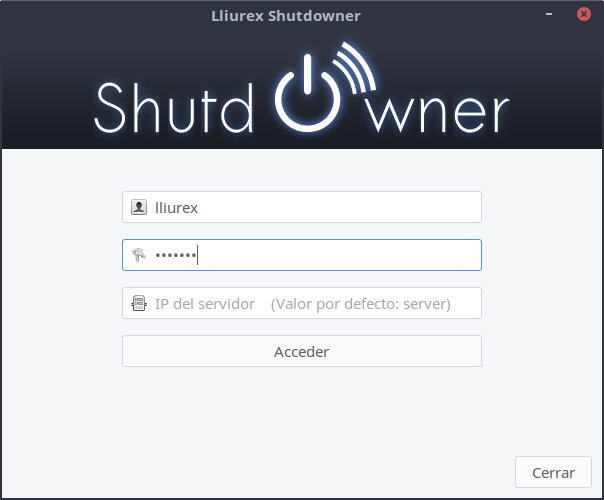Click the keys icon in password field
This screenshot has height=500, width=604.
138,256
